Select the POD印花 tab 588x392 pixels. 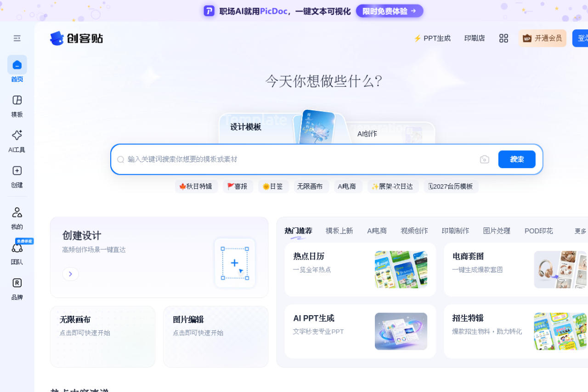539,231
